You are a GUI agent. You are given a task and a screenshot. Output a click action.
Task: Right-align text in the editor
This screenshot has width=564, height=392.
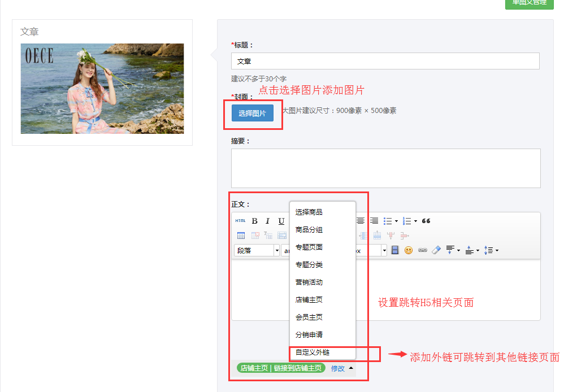[x=374, y=221]
